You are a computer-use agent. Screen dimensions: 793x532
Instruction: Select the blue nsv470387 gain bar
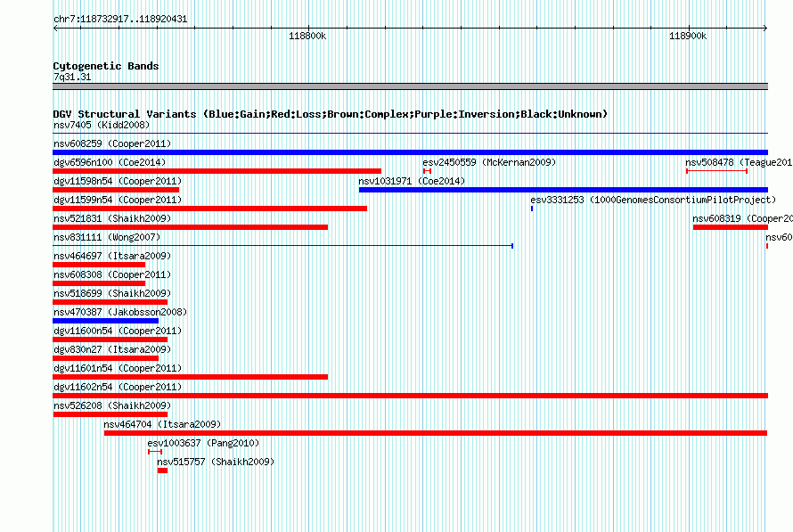click(x=106, y=321)
